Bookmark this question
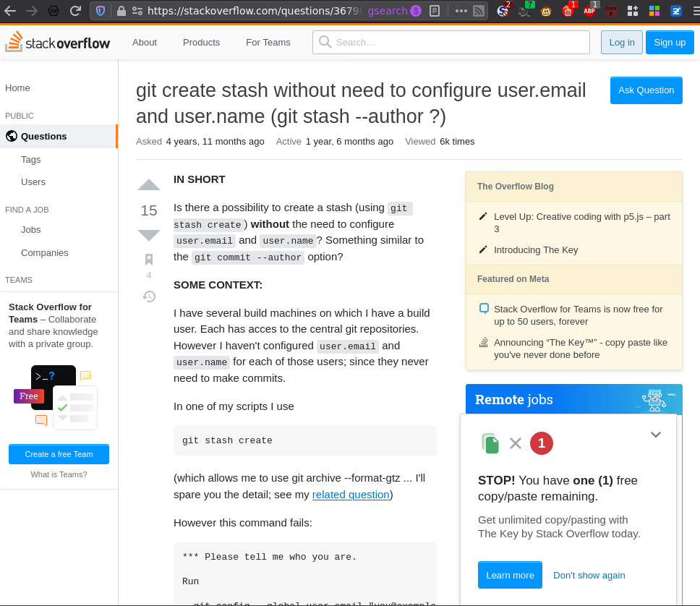Viewport: 700px width, 606px height. (x=149, y=260)
